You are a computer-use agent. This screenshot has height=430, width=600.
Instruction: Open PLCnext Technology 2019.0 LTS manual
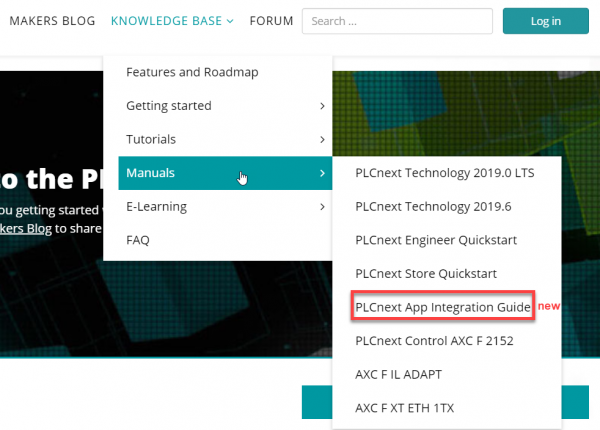pos(445,173)
